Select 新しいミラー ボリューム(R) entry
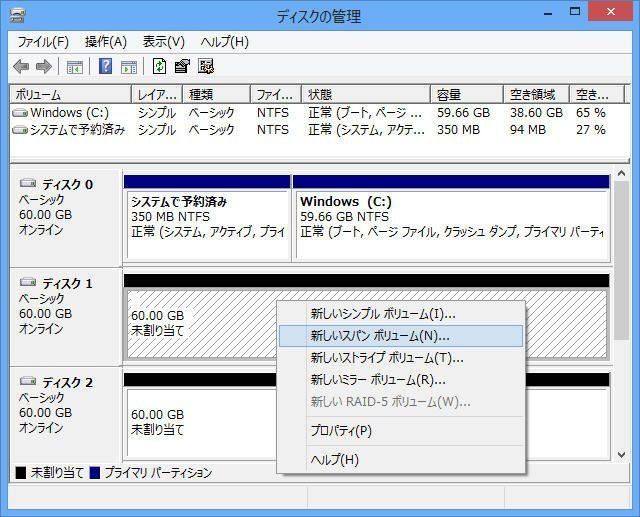 [377, 380]
